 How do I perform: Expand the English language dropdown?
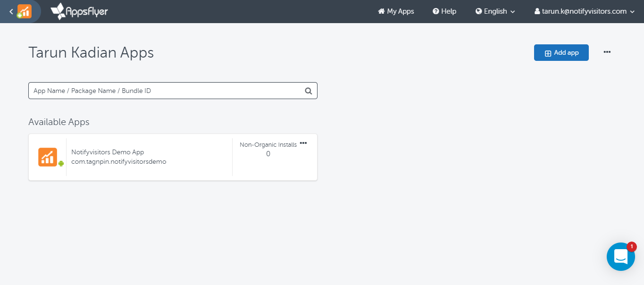point(495,11)
